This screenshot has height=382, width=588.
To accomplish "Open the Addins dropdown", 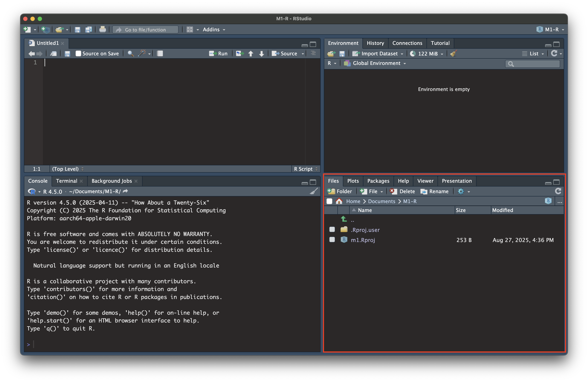I will [214, 30].
